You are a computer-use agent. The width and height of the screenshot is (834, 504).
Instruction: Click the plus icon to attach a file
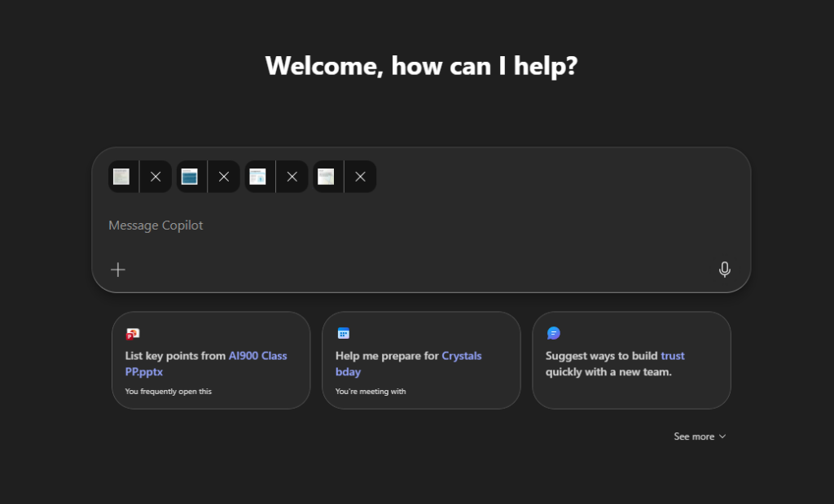117,270
